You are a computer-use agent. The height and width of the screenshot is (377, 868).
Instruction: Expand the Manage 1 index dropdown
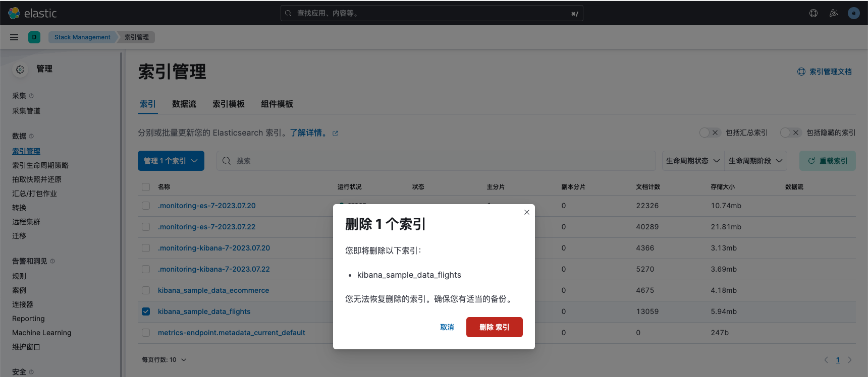171,161
